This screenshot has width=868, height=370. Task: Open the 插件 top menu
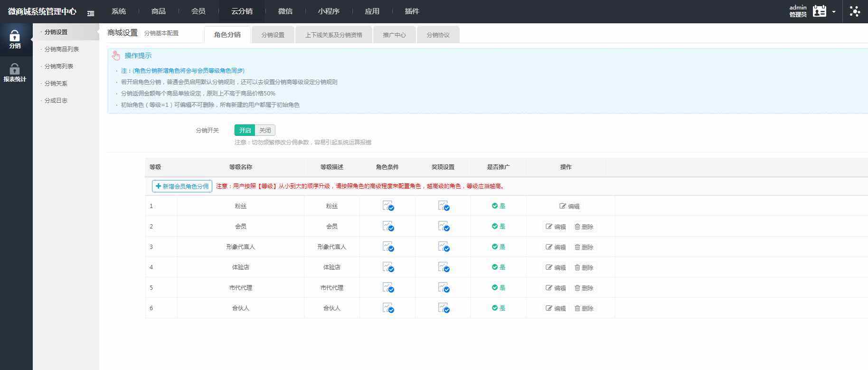412,11
